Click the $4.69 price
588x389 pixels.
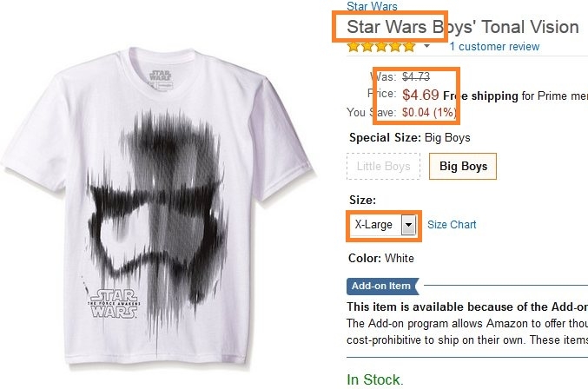pos(420,95)
